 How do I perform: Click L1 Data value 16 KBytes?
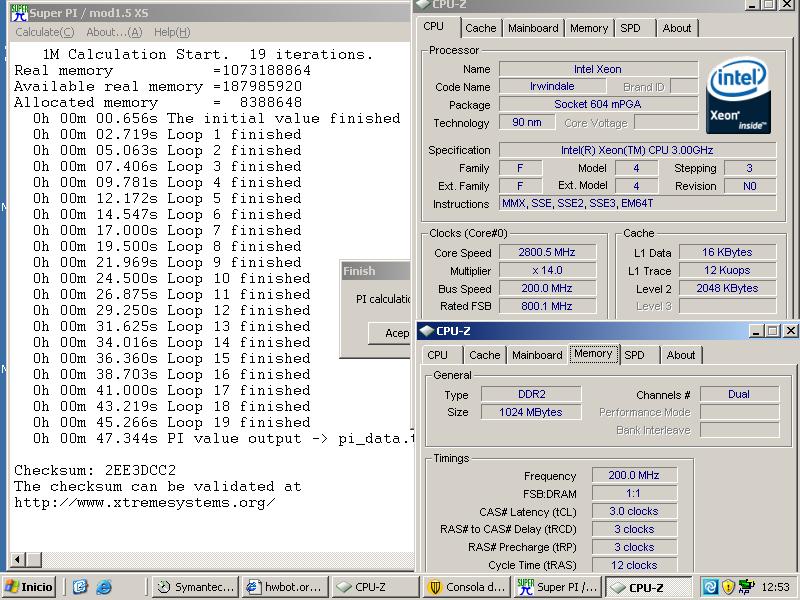(727, 252)
